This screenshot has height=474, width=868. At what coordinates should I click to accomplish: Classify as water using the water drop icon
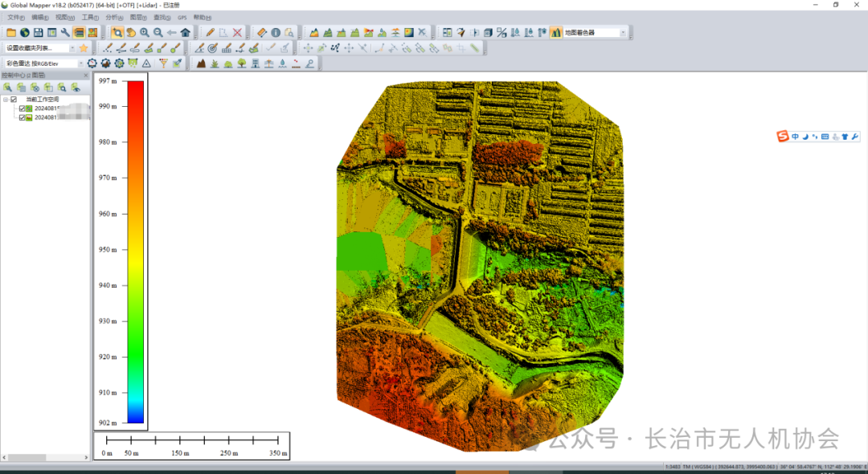(x=282, y=63)
